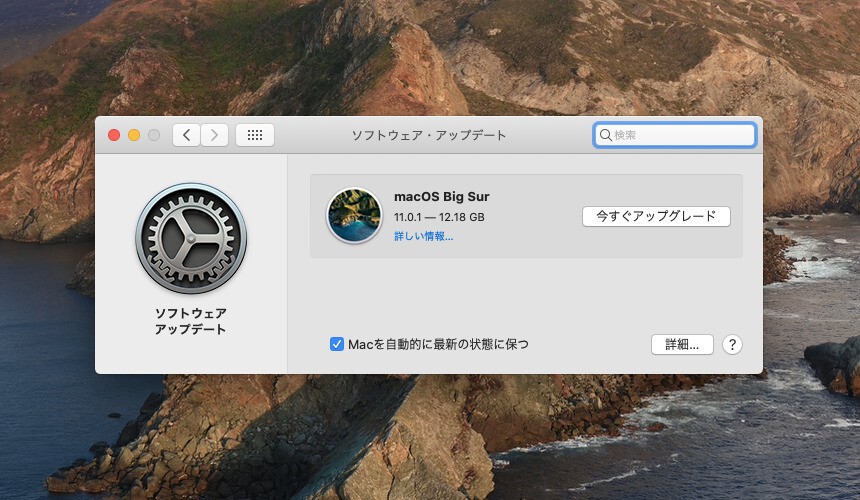Click the magnifier icon in search field
The width and height of the screenshot is (860, 500).
click(x=606, y=135)
